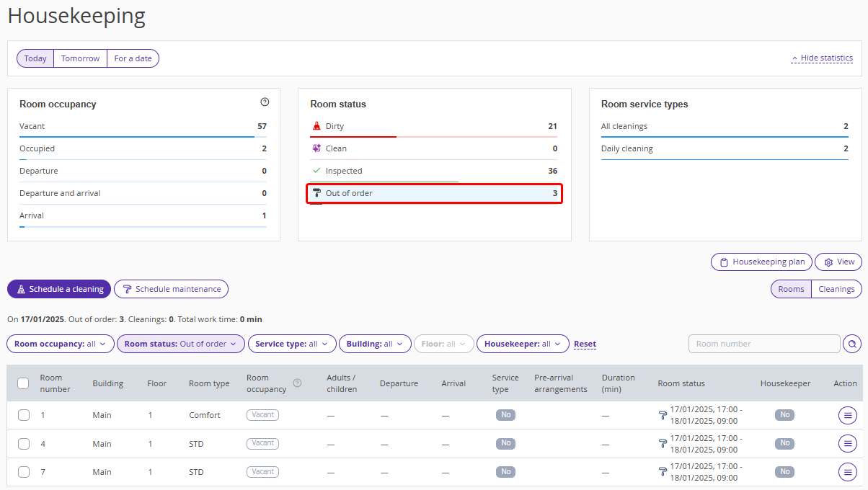Open action menu icon for room 1
This screenshot has height=490, width=868.
[x=848, y=415]
